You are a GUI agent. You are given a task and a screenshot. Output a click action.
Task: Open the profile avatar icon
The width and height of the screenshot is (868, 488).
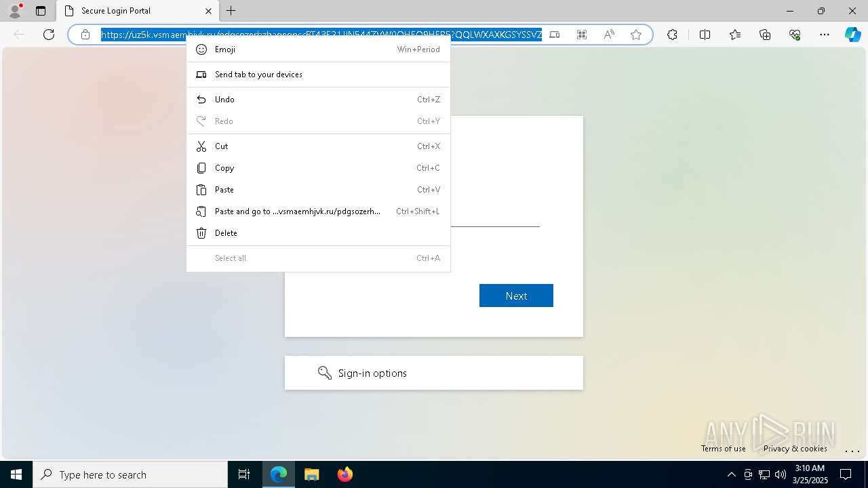click(x=15, y=11)
